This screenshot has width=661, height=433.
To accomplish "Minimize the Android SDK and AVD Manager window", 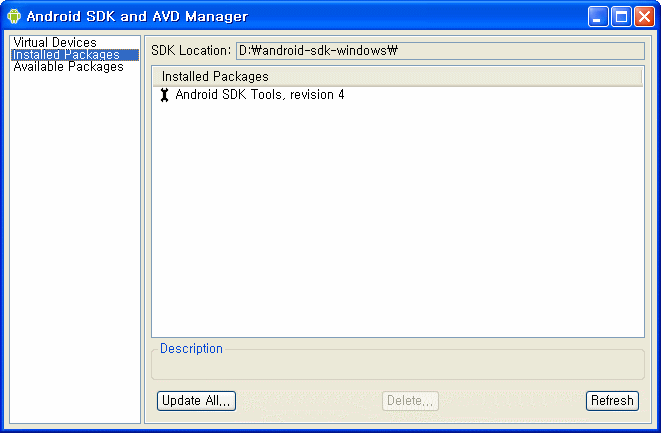I will click(x=598, y=16).
